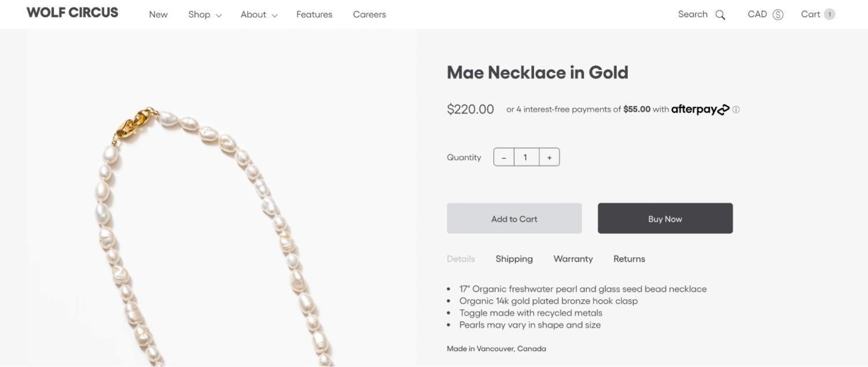Open the Returns tab
The image size is (868, 367).
[629, 259]
